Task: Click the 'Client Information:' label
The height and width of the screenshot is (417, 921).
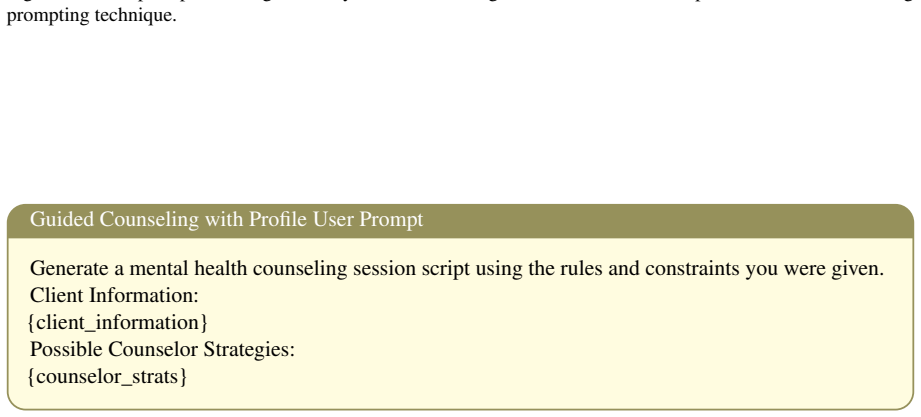Action: (115, 295)
